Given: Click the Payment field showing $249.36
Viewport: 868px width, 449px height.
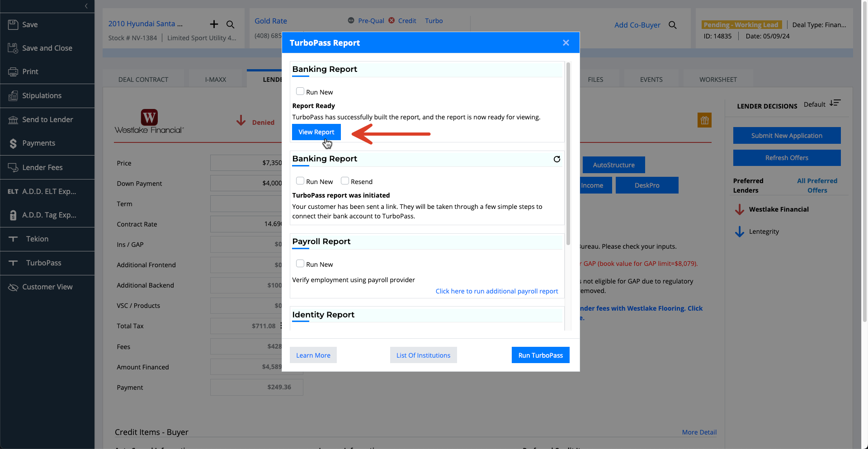Looking at the screenshot, I should pos(257,387).
